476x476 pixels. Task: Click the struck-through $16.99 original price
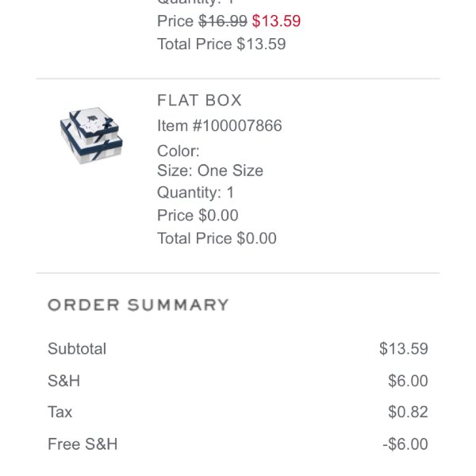click(222, 21)
